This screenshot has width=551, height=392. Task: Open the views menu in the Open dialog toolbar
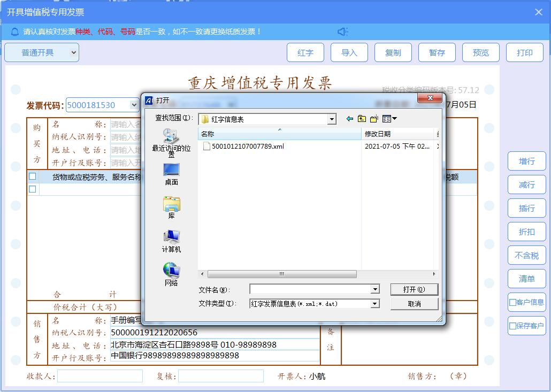click(391, 119)
